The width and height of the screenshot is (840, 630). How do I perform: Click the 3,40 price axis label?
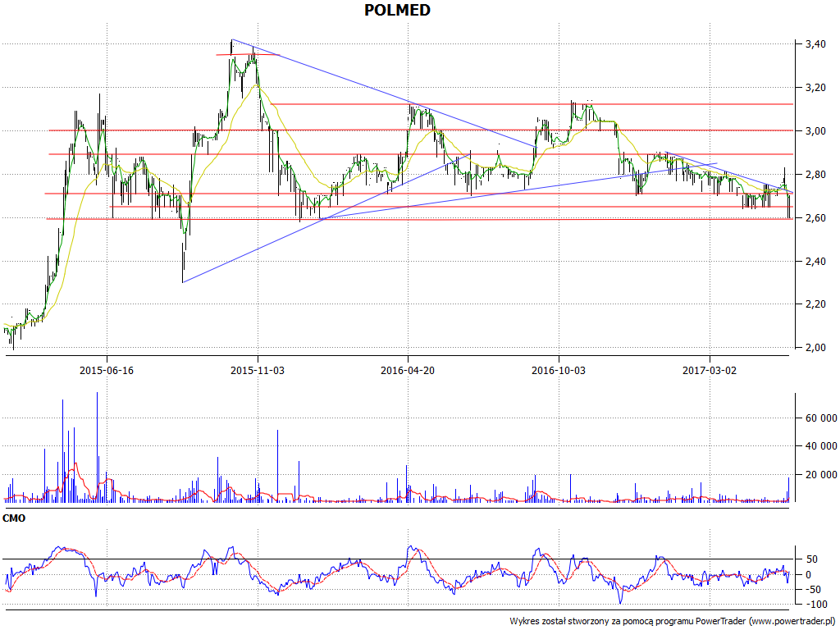(x=815, y=44)
